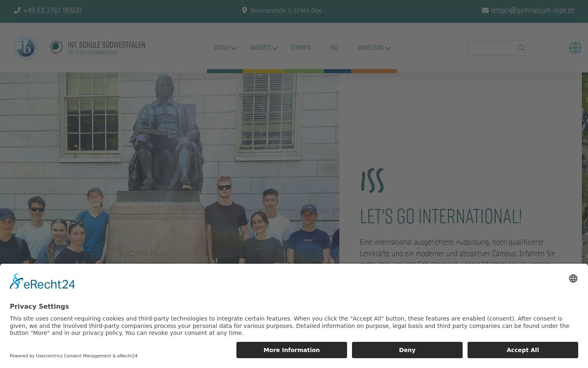Open the Stimmen menu item

coord(301,47)
